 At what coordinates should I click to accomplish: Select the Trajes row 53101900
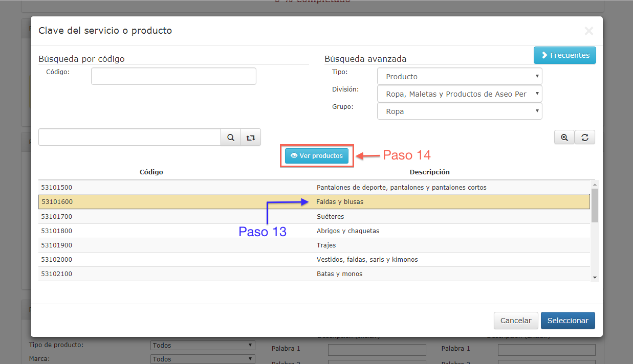(314, 245)
